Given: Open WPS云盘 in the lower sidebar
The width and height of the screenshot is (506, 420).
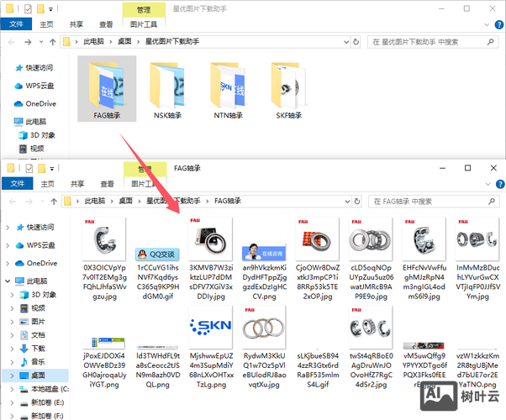Looking at the screenshot, I should coord(35,245).
